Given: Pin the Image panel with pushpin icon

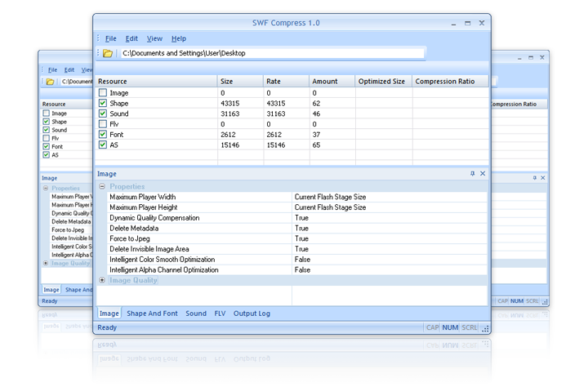Looking at the screenshot, I should (472, 174).
